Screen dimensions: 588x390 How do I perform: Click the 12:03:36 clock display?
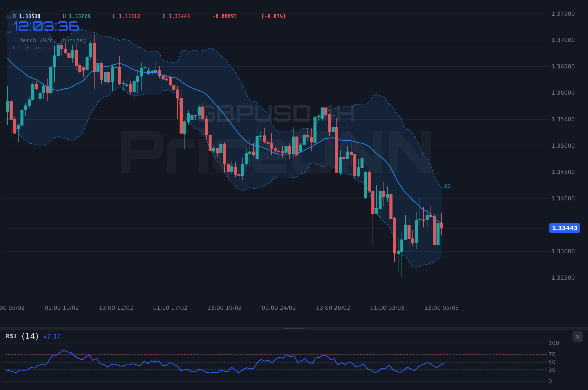pyautogui.click(x=46, y=26)
